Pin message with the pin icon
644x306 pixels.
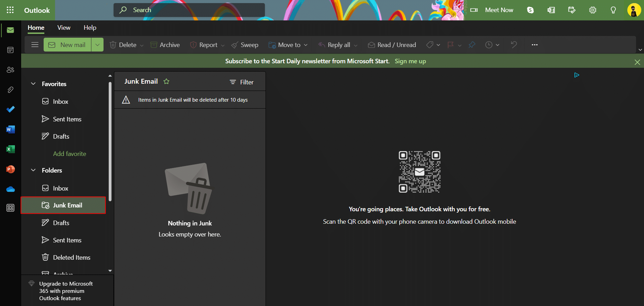[472, 45]
